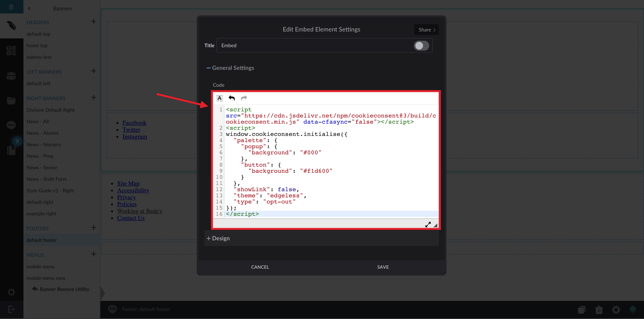Open footer settings gear in bottom bar
644x319 pixels.
(x=616, y=310)
